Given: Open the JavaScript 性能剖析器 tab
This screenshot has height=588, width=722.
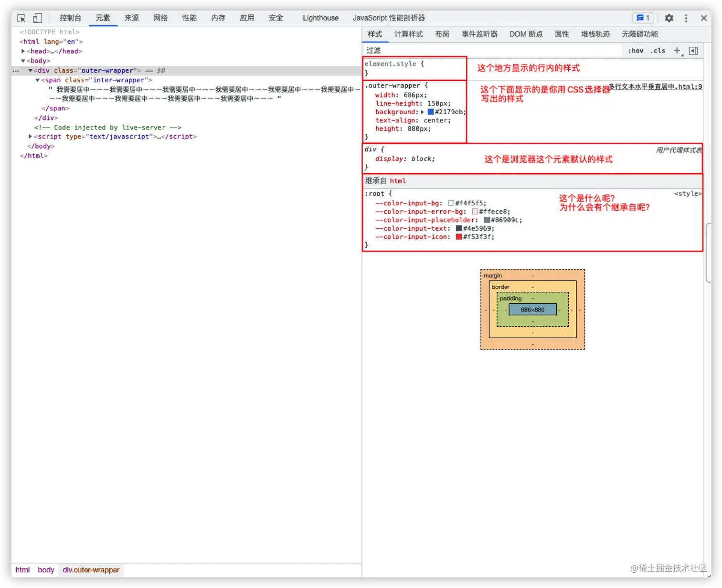Looking at the screenshot, I should (389, 18).
